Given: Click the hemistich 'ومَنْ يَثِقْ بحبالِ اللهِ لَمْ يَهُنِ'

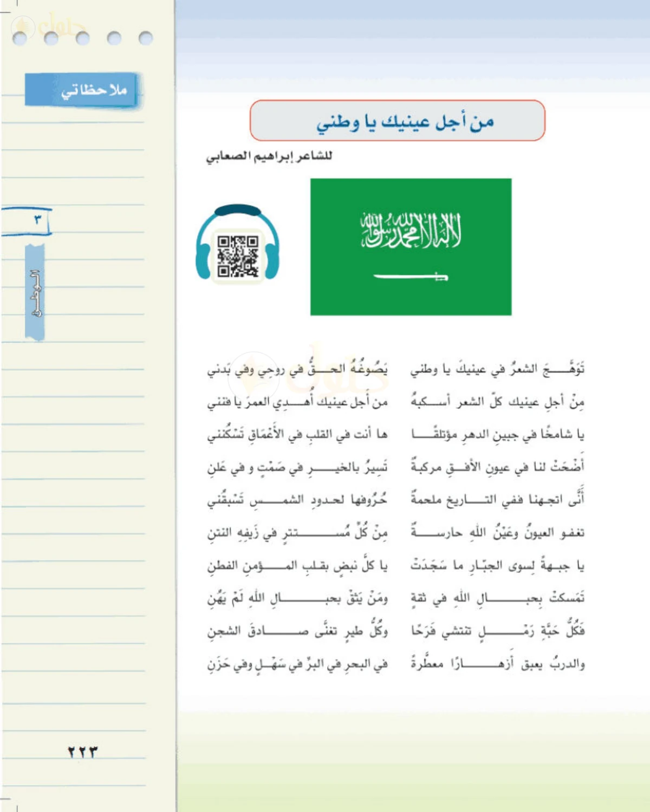Looking at the screenshot, I should (x=297, y=598).
